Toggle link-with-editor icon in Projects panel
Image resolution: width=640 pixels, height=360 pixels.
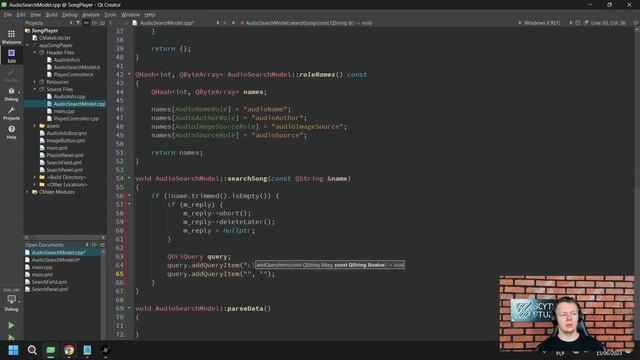[86, 23]
